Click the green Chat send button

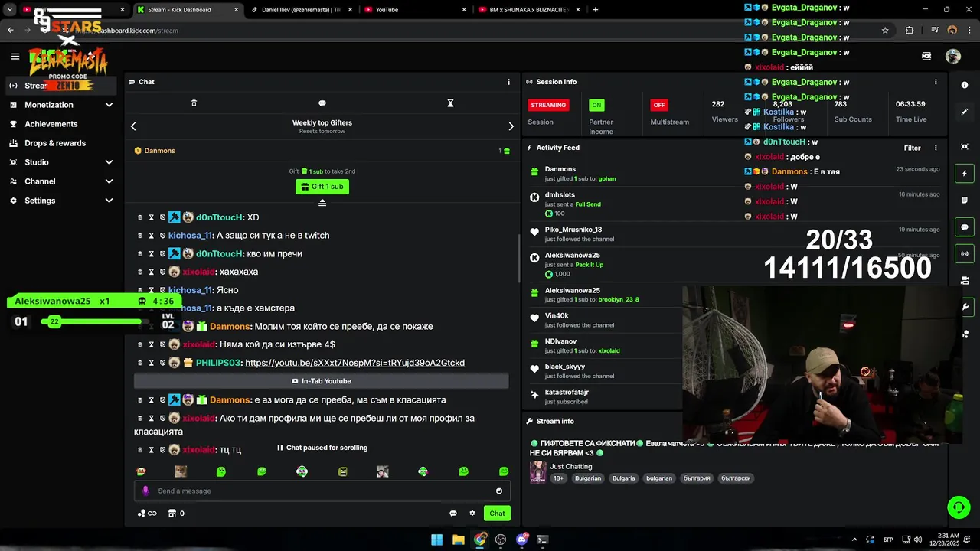(x=498, y=514)
